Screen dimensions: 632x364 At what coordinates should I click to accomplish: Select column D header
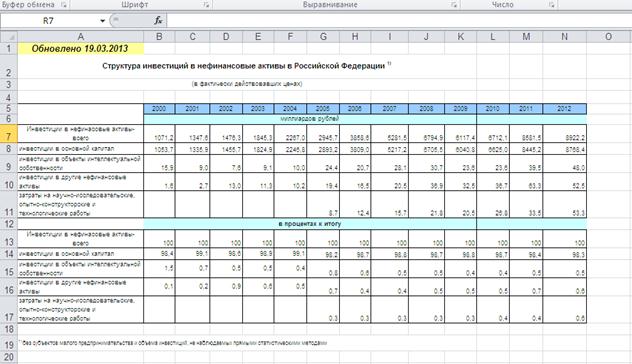(226, 37)
